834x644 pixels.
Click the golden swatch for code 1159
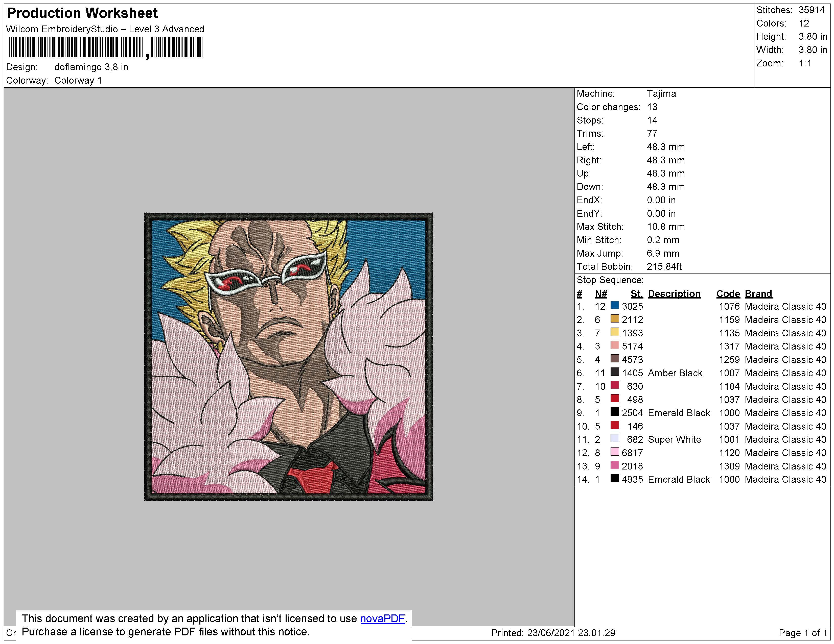pos(614,318)
